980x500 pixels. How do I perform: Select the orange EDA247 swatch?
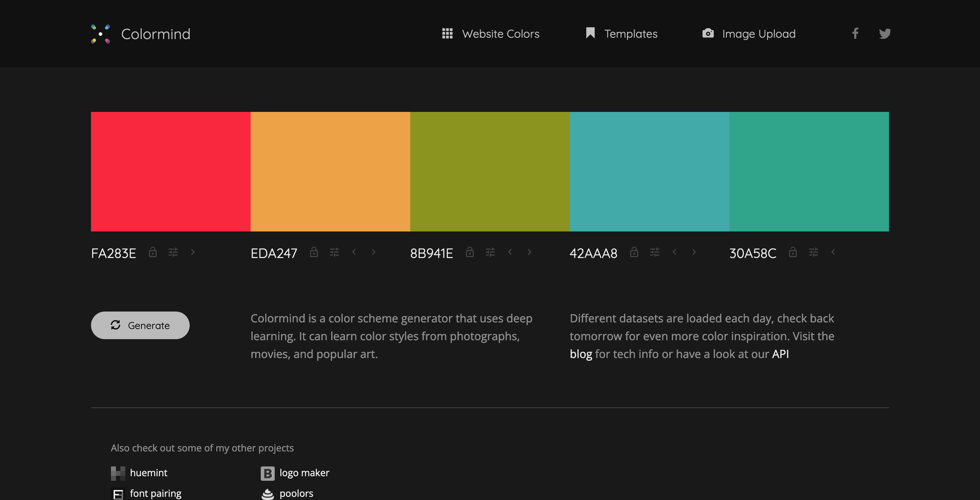330,171
